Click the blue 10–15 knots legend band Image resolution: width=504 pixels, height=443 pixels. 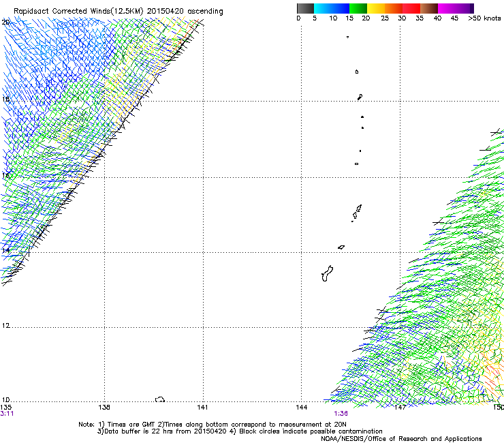[x=341, y=8]
